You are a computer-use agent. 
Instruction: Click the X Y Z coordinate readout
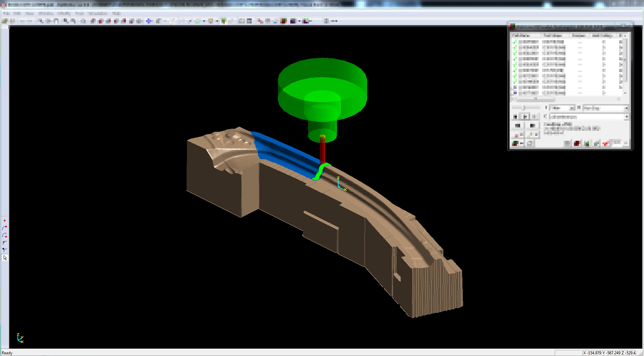609,353
